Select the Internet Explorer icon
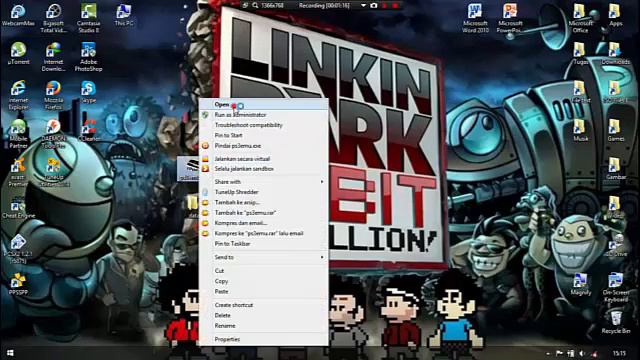This screenshot has height=360, width=640. click(x=18, y=95)
